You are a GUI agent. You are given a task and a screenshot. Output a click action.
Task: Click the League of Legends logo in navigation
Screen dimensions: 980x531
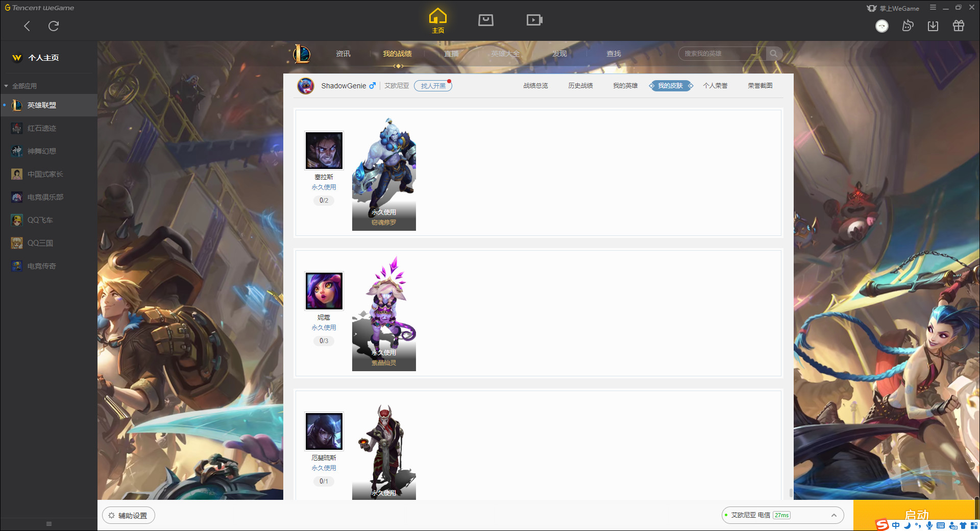[x=302, y=54]
